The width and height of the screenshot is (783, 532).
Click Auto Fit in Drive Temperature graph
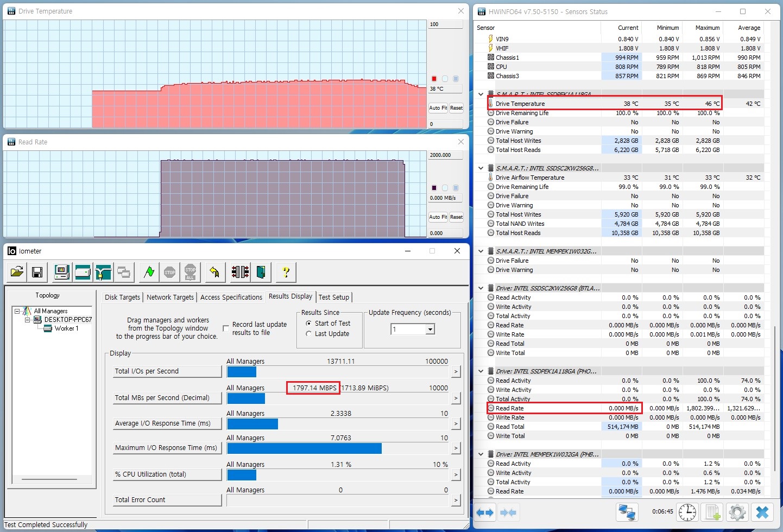coord(438,108)
